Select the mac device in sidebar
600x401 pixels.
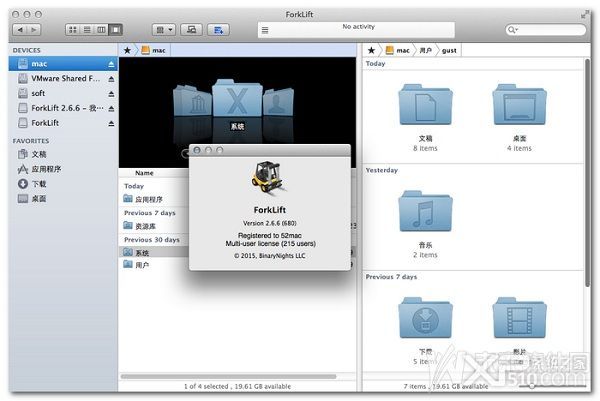pos(63,64)
